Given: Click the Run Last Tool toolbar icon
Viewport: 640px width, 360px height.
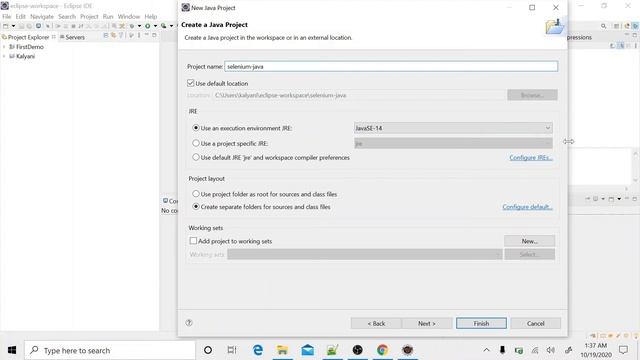Looking at the screenshot, I should tap(164, 26).
